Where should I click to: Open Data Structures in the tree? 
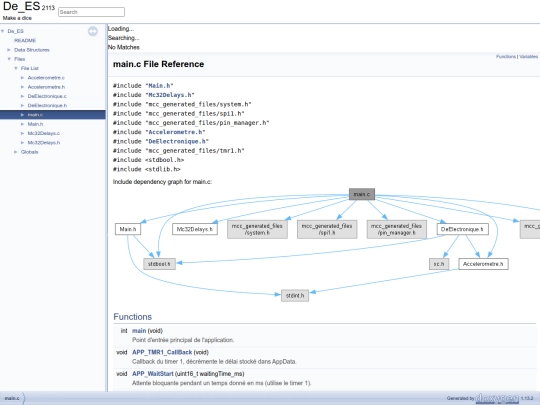pyautogui.click(x=32, y=50)
